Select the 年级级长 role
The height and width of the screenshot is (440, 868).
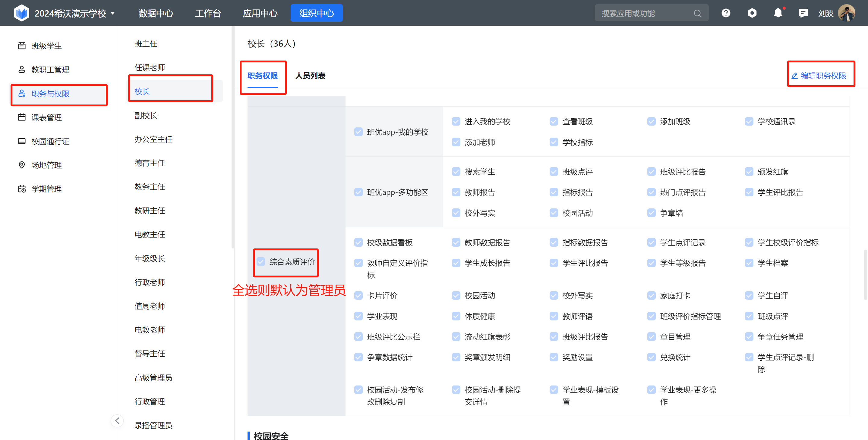coord(150,258)
